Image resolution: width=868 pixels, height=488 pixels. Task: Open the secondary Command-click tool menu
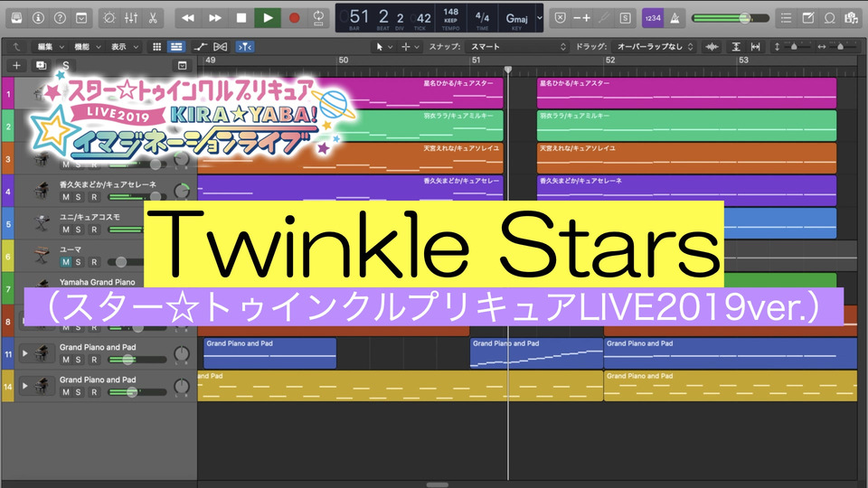(x=410, y=47)
